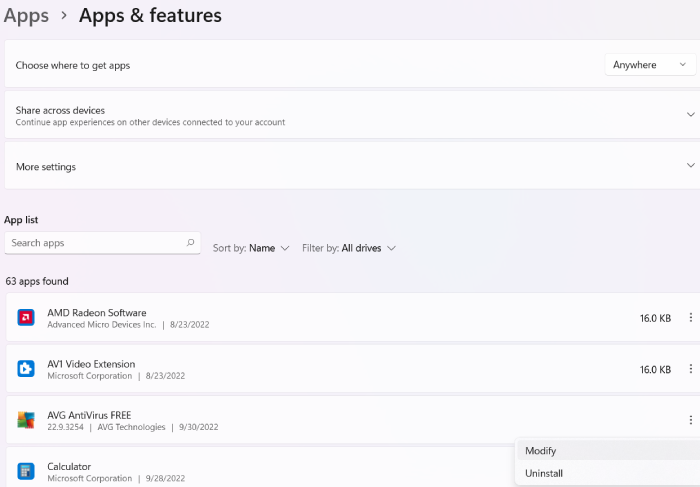Click the AVG AntiVirus FREE app icon
This screenshot has height=487, width=700.
26,420
